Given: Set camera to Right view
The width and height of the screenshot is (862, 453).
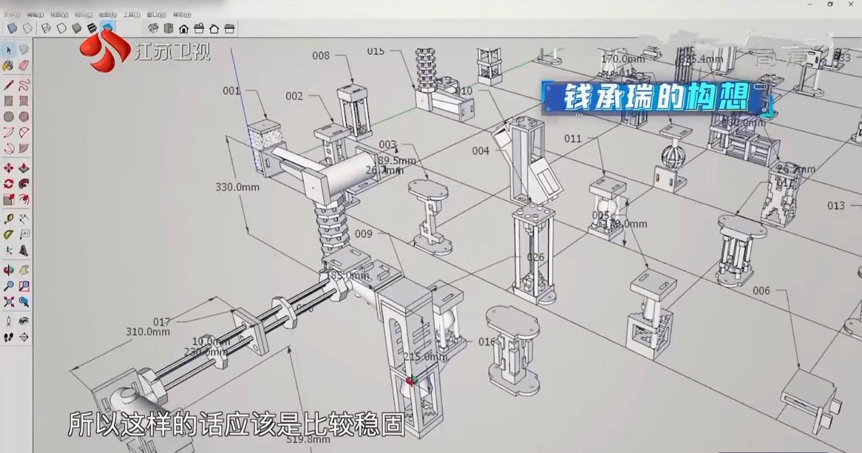Looking at the screenshot, I should pyautogui.click(x=200, y=28).
